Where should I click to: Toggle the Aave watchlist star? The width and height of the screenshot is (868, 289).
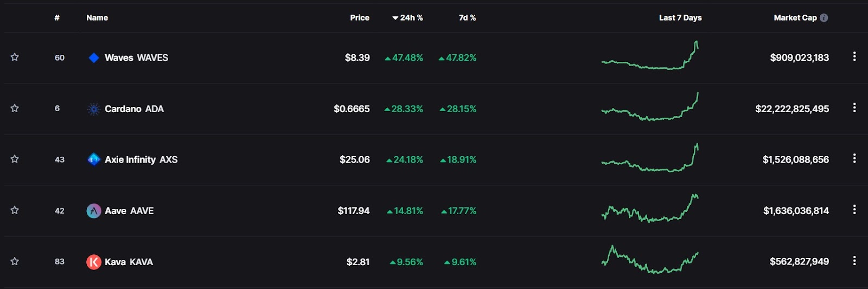click(x=15, y=210)
